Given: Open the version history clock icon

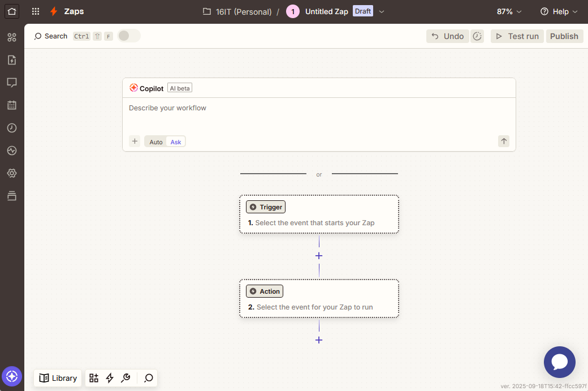Looking at the screenshot, I should 477,36.
